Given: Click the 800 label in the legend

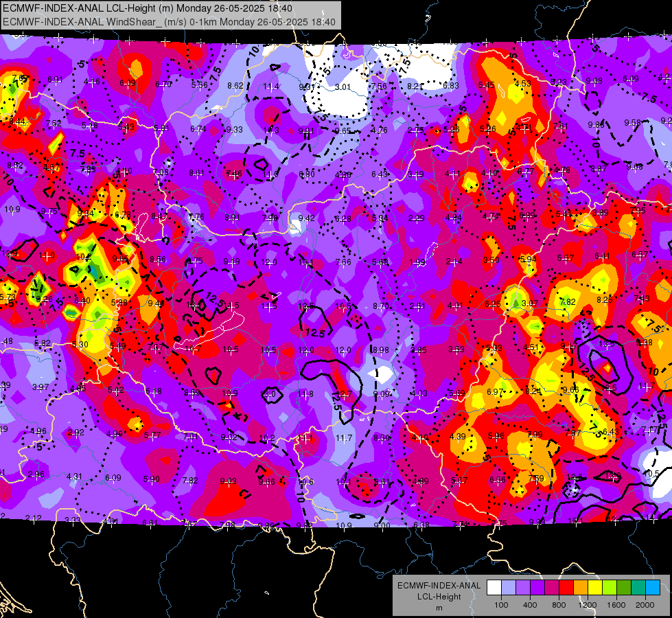Looking at the screenshot, I should coord(559,605).
